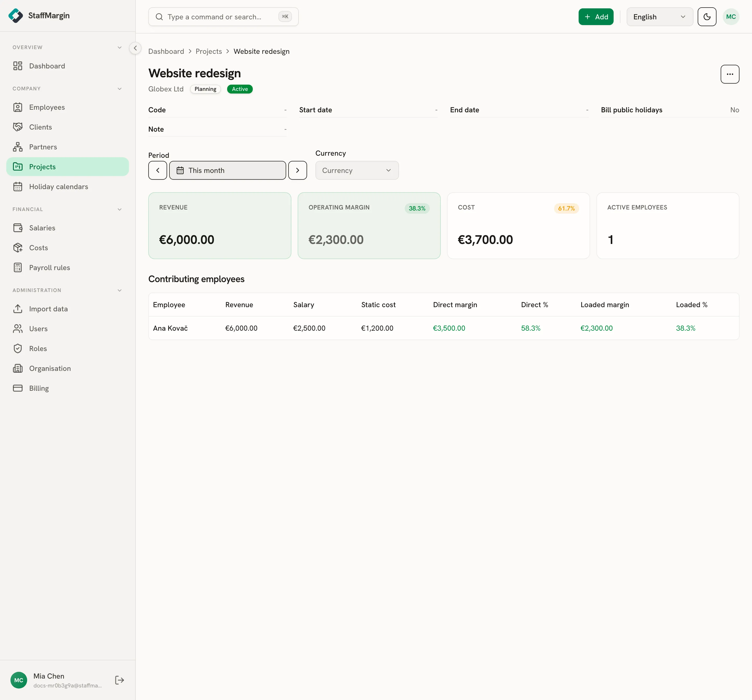Viewport: 752px width, 700px height.
Task: Click the Users people icon
Action: click(x=18, y=329)
